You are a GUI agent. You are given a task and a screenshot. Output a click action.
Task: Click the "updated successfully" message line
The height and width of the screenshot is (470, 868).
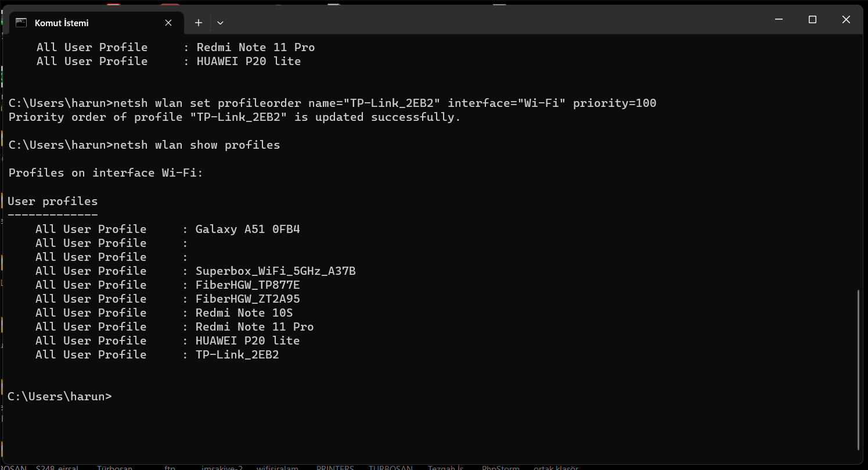pyautogui.click(x=234, y=117)
